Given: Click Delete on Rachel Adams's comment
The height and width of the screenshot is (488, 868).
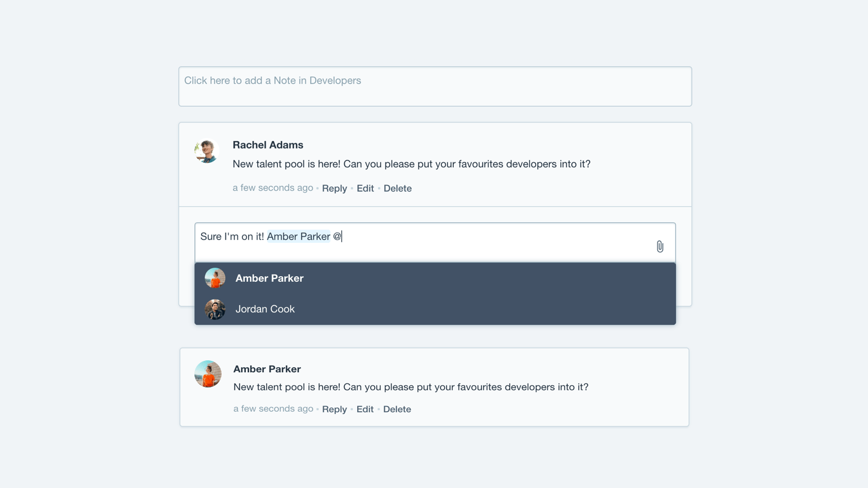Looking at the screenshot, I should pyautogui.click(x=398, y=188).
